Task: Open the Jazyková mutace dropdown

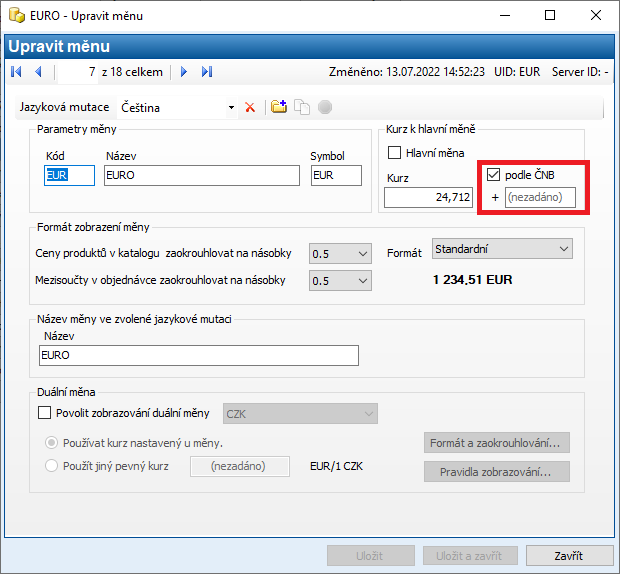Action: pos(231,107)
